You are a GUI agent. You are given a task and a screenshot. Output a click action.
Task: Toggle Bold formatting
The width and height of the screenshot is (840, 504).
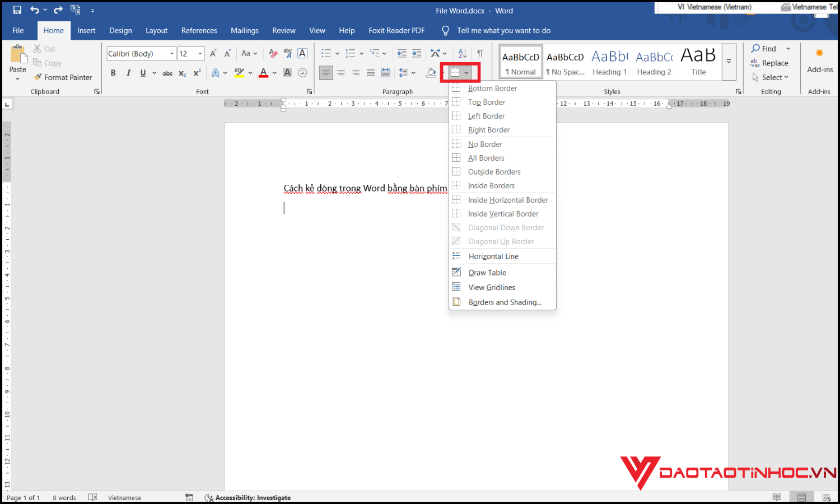tap(113, 73)
